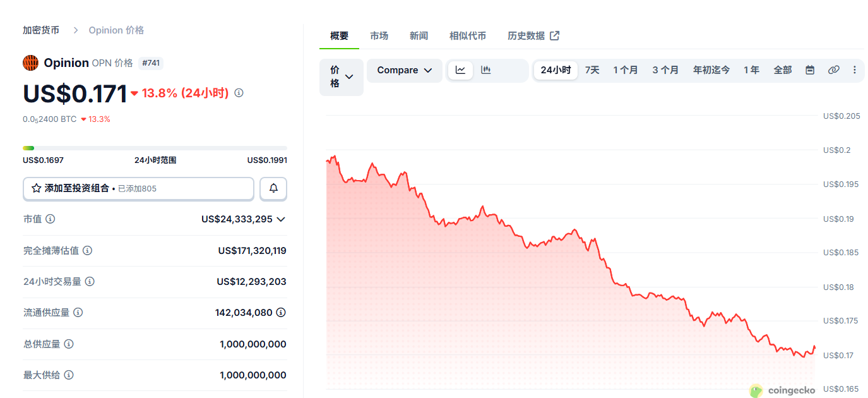Show the 市值 info icon tooltip

pyautogui.click(x=51, y=219)
